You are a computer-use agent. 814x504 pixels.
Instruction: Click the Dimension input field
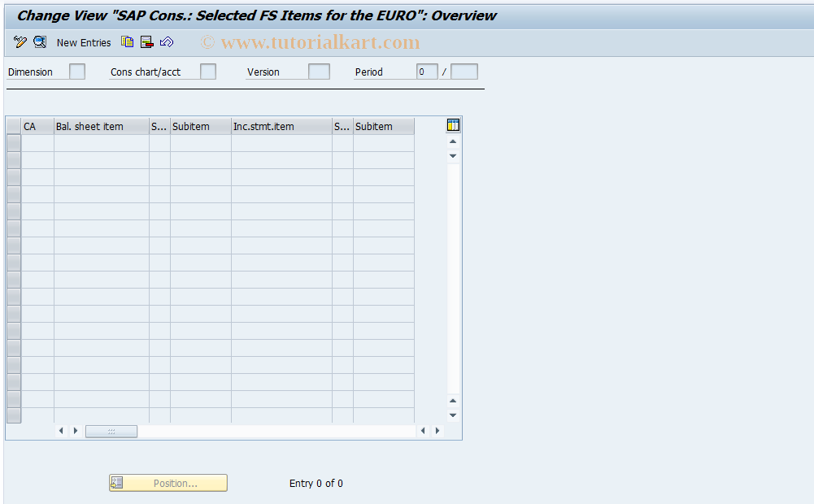tap(77, 72)
